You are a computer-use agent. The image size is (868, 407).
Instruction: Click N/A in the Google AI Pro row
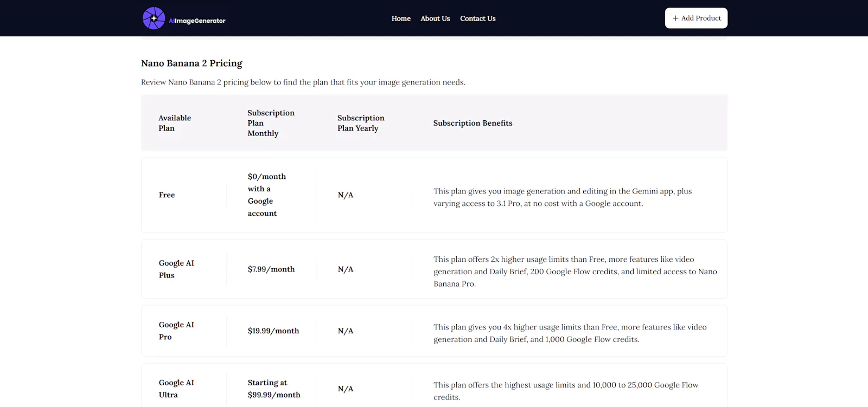pyautogui.click(x=346, y=331)
